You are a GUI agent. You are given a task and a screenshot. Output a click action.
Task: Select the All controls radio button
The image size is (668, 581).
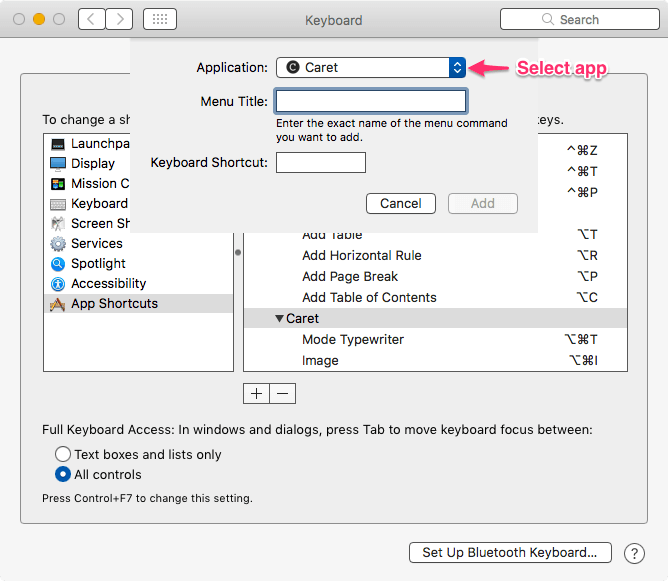click(x=63, y=474)
